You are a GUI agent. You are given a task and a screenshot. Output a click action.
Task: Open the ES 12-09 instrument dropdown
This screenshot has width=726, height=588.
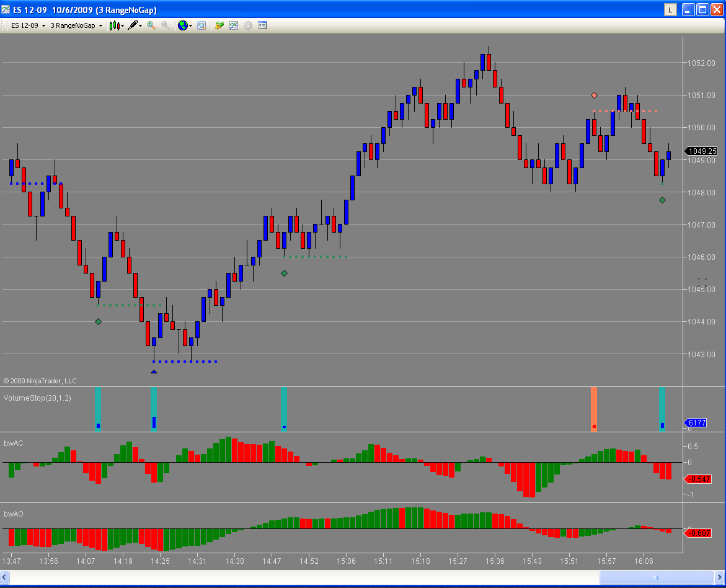29,25
